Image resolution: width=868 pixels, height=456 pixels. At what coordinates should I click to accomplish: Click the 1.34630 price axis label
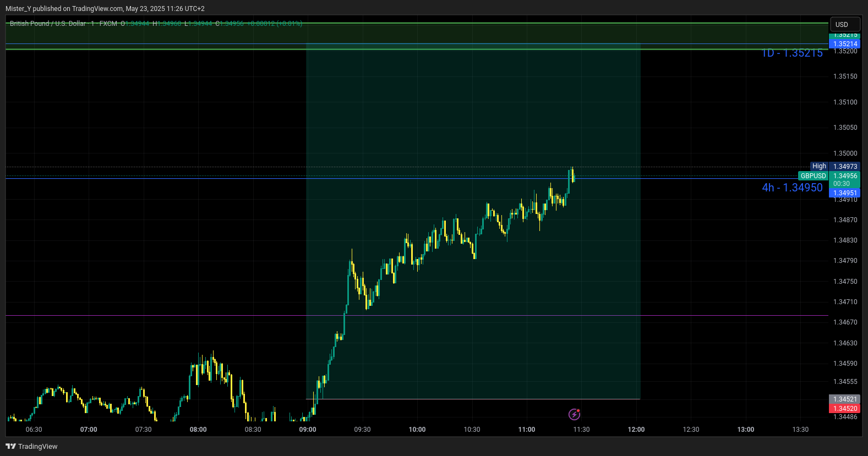[x=845, y=343]
